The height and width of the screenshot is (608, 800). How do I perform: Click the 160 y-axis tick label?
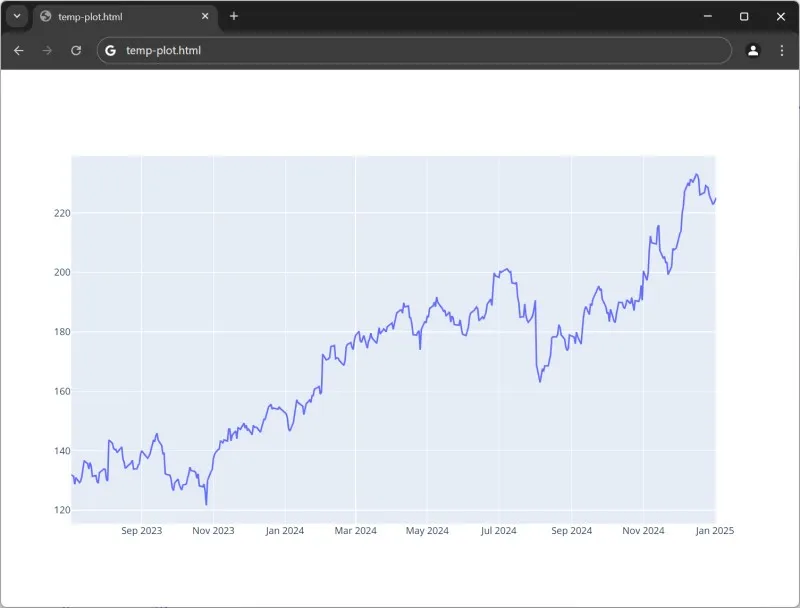tap(62, 391)
